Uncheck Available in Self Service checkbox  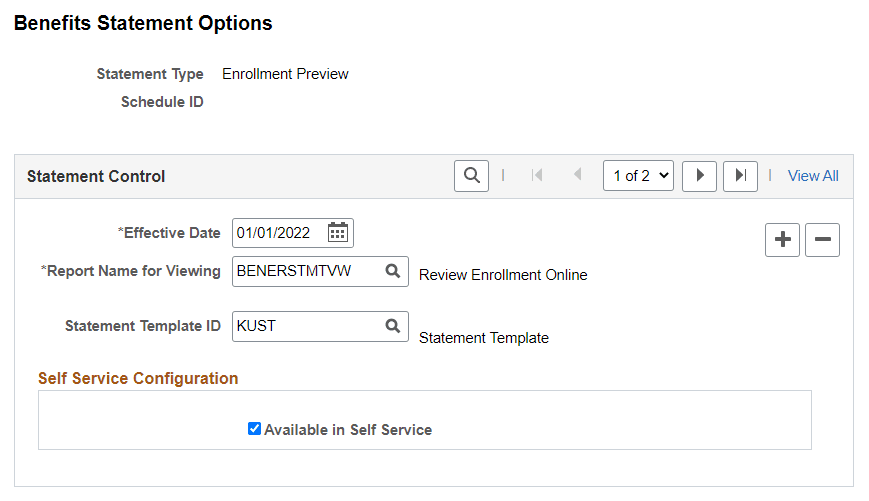point(255,429)
